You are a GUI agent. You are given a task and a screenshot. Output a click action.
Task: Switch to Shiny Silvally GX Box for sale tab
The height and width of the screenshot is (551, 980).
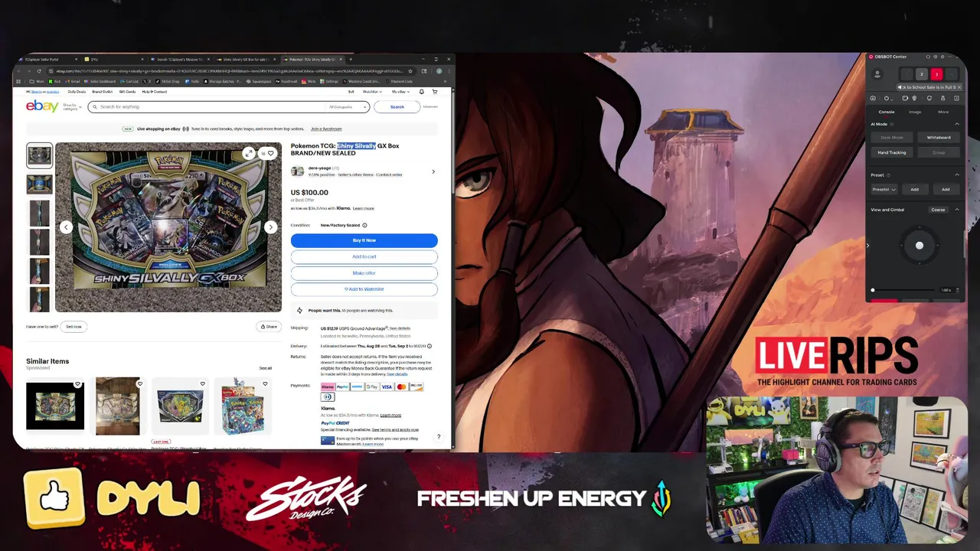coord(246,59)
